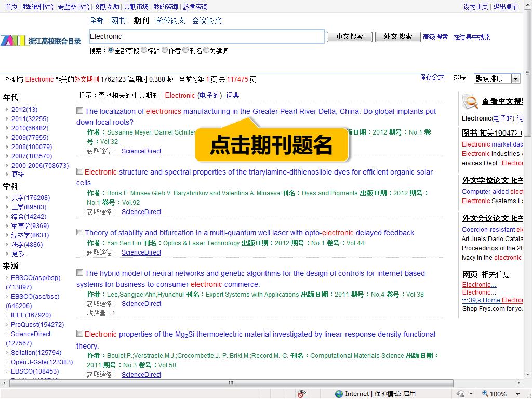
Task: Filter results by 军事学(9369) subject
Action: tap(30, 225)
